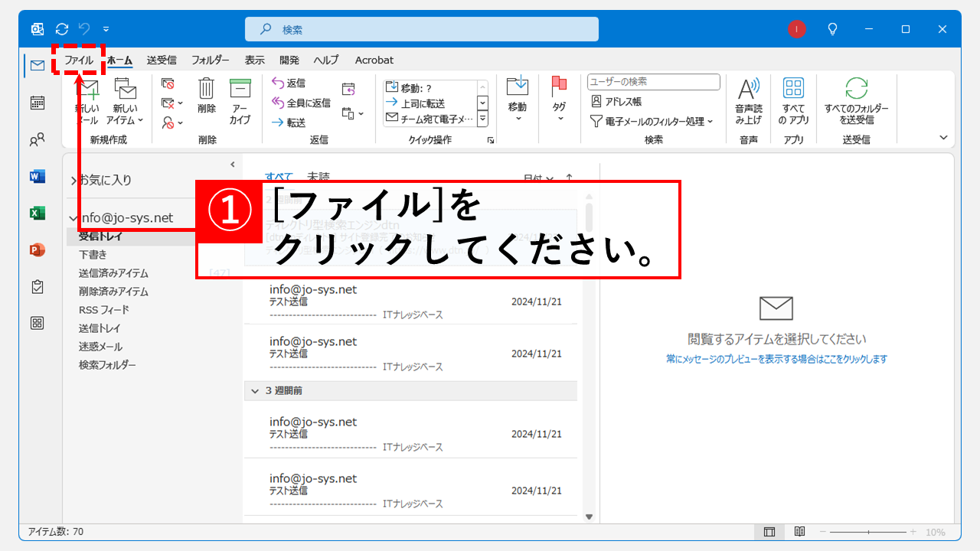Image resolution: width=980 pixels, height=551 pixels.
Task: Open the email filter (電子メールのフィルター処理) dropdown
Action: click(x=652, y=121)
